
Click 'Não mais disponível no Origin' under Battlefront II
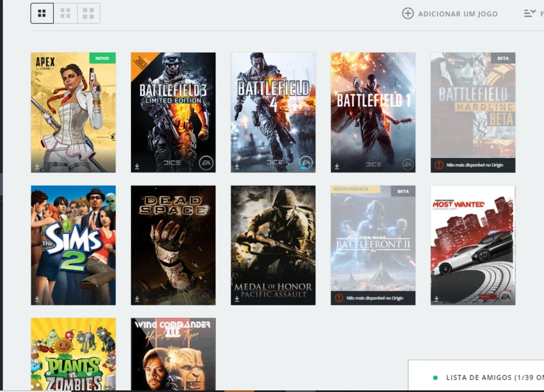click(x=375, y=298)
